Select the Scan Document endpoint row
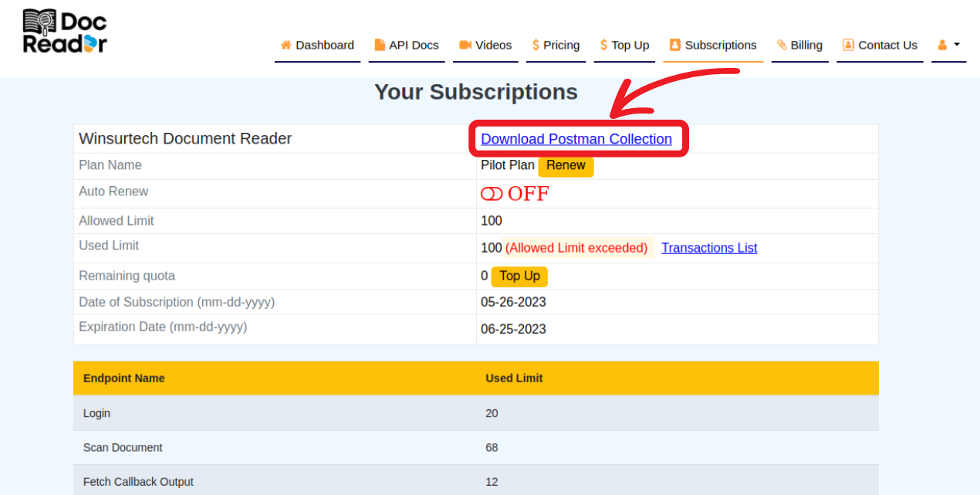This screenshot has height=495, width=980. click(476, 447)
